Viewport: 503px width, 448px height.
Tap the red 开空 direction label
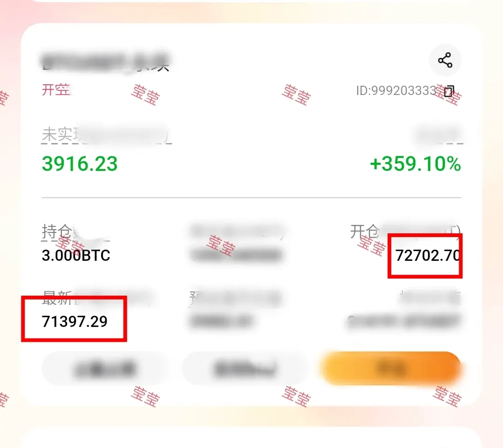(56, 89)
